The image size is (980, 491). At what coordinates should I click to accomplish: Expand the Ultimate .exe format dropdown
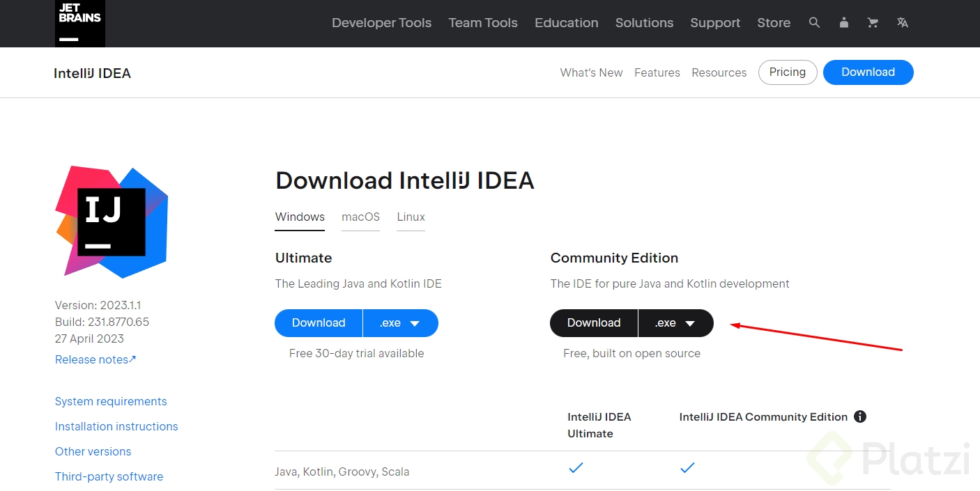point(400,323)
